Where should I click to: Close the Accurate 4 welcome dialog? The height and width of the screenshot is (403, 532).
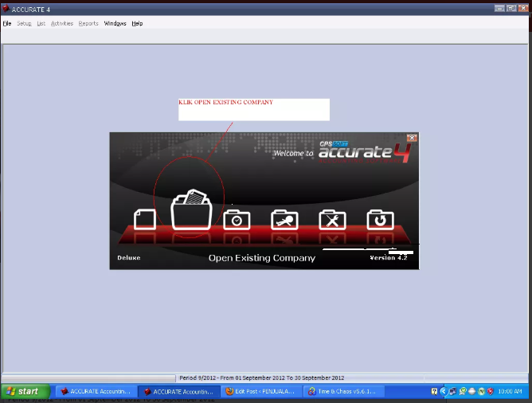[x=412, y=138]
